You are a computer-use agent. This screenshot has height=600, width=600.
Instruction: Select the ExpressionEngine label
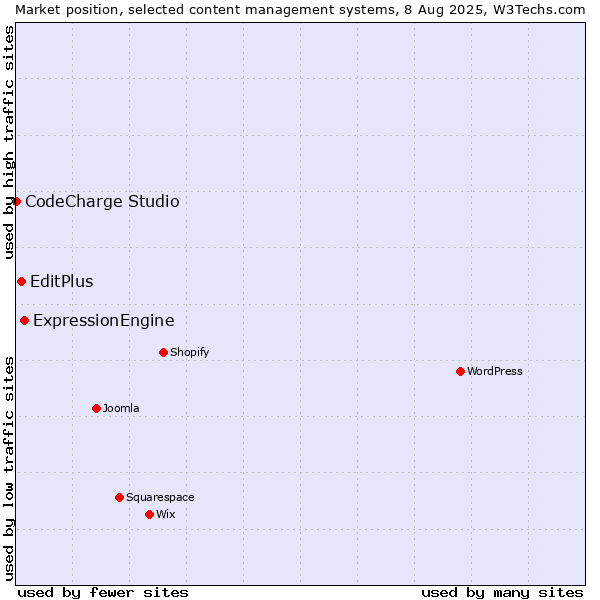(x=104, y=321)
